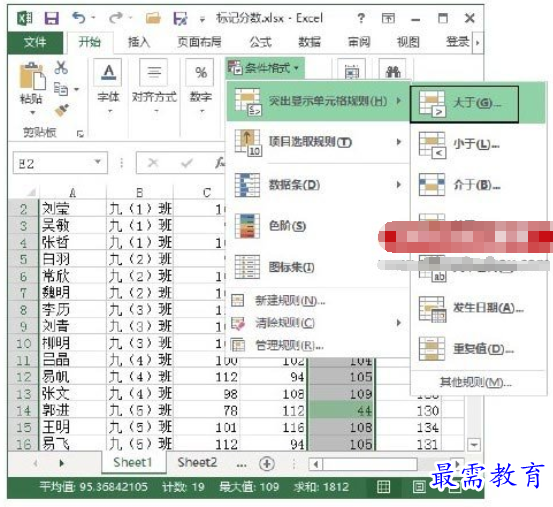553x507 pixels.
Task: Select the Sheet1 tab
Action: [133, 463]
